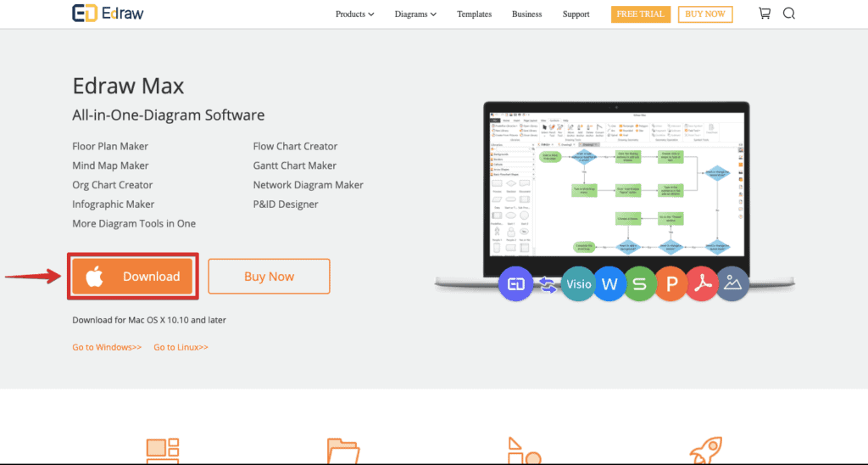Click the 'Floor Plan Maker' text

click(x=110, y=146)
